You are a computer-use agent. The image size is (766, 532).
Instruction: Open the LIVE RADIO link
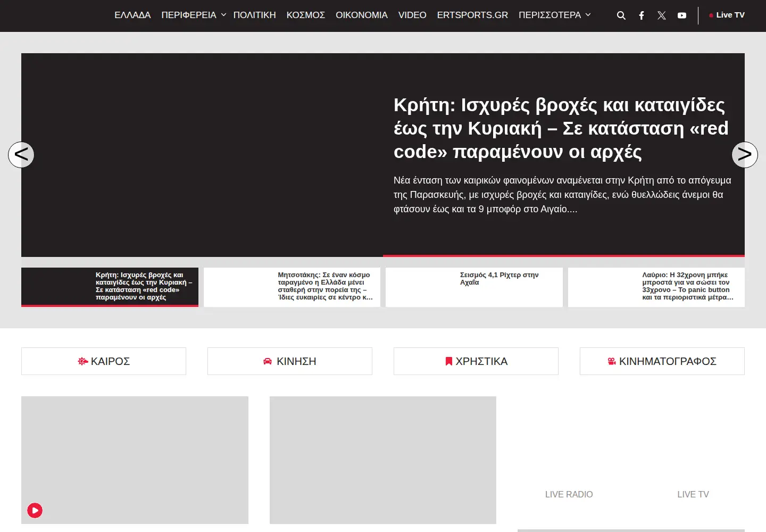pyautogui.click(x=569, y=494)
